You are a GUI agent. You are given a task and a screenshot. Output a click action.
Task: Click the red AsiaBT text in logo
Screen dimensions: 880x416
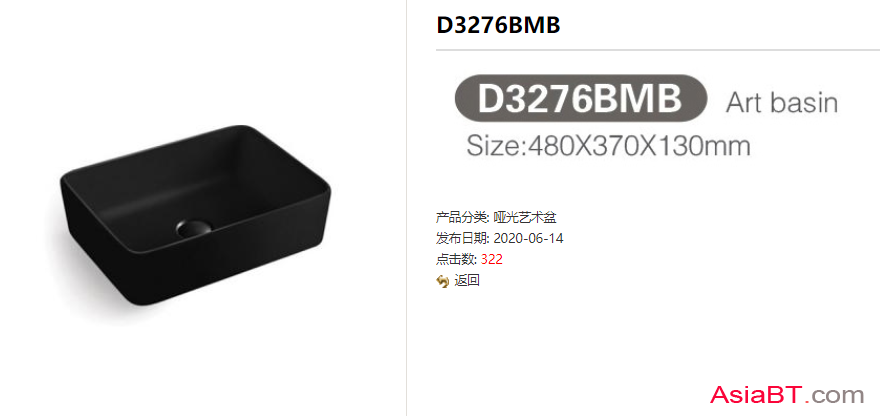[758, 395]
